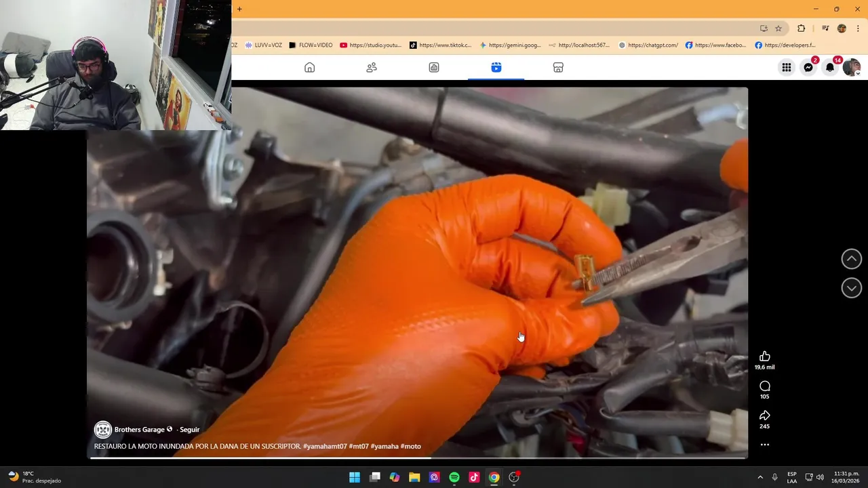Screen dimensions: 868x488
Task: Select the Facebook Reels video tab
Action: tap(496, 67)
